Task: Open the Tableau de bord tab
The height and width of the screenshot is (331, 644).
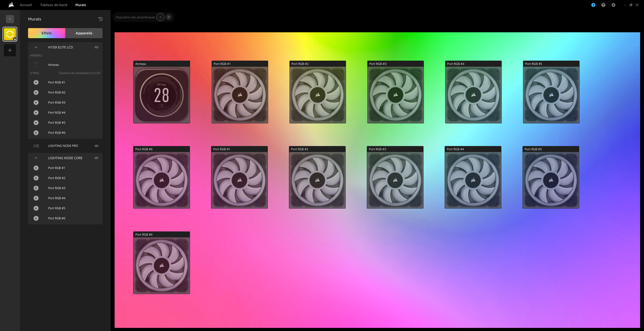Action: 53,5
